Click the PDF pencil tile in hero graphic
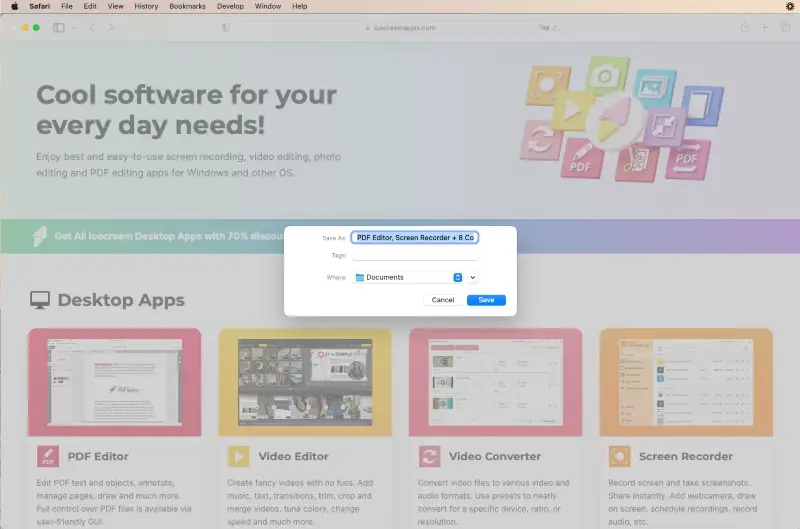The image size is (800, 529). [582, 158]
